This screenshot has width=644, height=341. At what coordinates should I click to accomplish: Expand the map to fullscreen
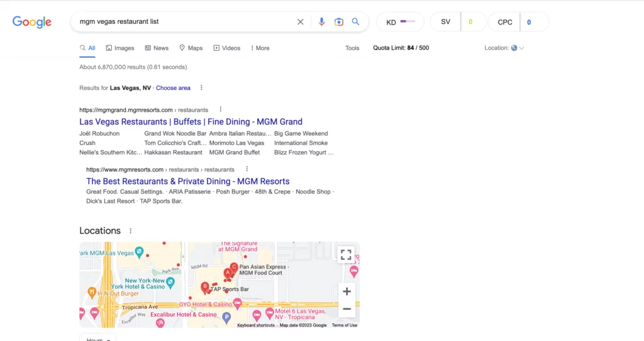pyautogui.click(x=345, y=254)
